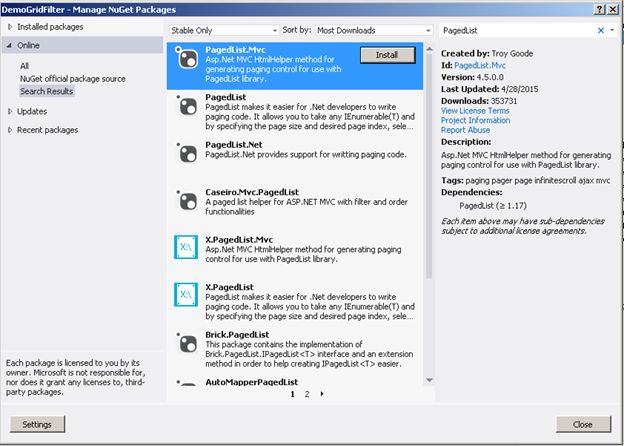Image resolution: width=624 pixels, height=446 pixels.
Task: Open the Stable Only dropdown
Action: tap(224, 30)
